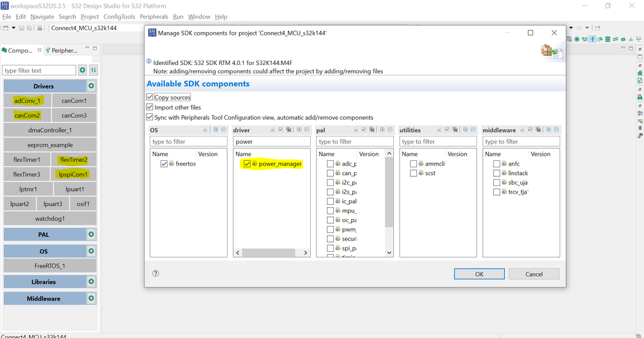Click the OK button

tap(480, 274)
